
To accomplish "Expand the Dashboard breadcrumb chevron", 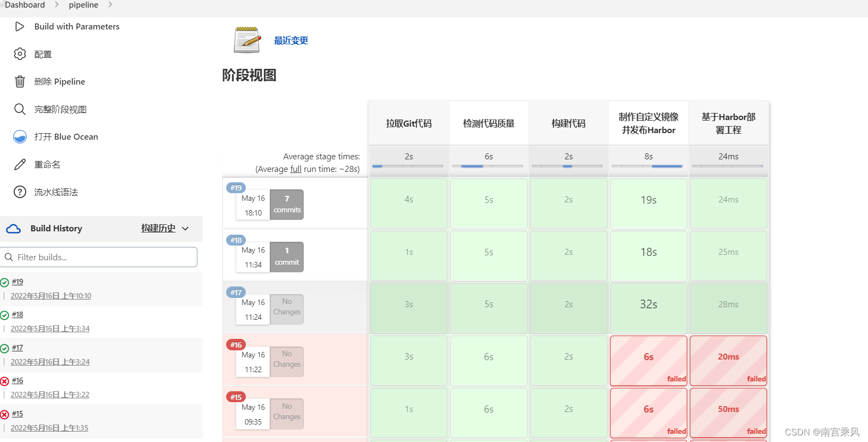I will pos(56,4).
